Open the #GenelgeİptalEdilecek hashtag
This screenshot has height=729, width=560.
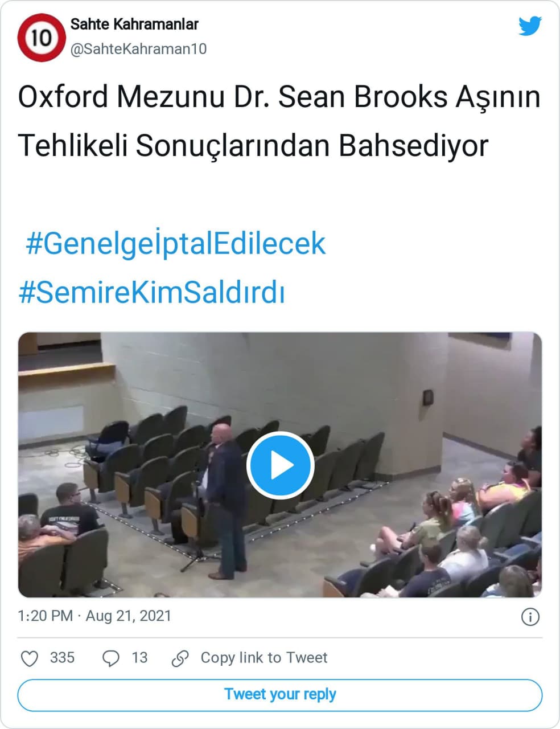(175, 244)
